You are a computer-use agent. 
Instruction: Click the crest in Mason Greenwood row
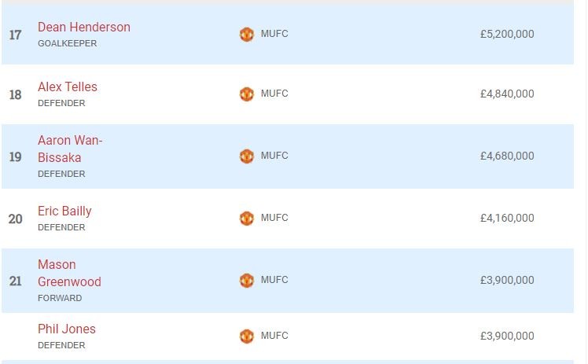click(x=247, y=281)
